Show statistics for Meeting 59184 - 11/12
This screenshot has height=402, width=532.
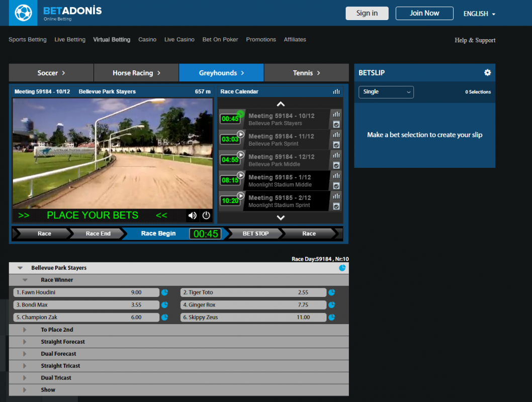coord(336,135)
